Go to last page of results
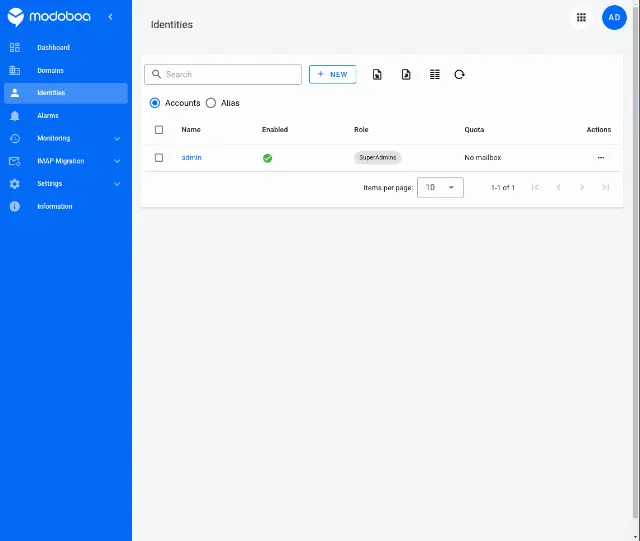This screenshot has width=640, height=541. click(x=605, y=187)
